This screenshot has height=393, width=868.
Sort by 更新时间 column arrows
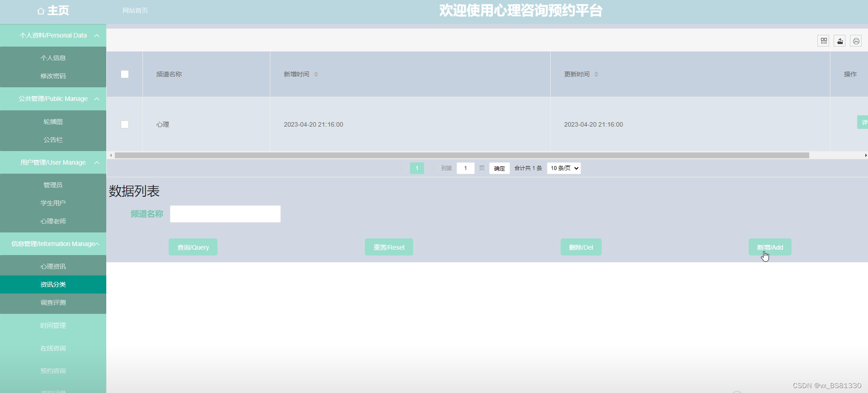click(596, 74)
